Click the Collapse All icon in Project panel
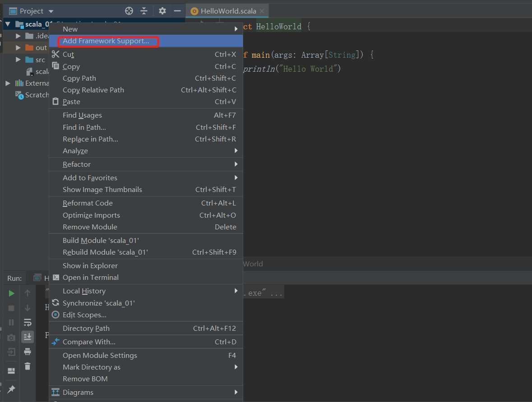The width and height of the screenshot is (532, 402). pyautogui.click(x=144, y=11)
